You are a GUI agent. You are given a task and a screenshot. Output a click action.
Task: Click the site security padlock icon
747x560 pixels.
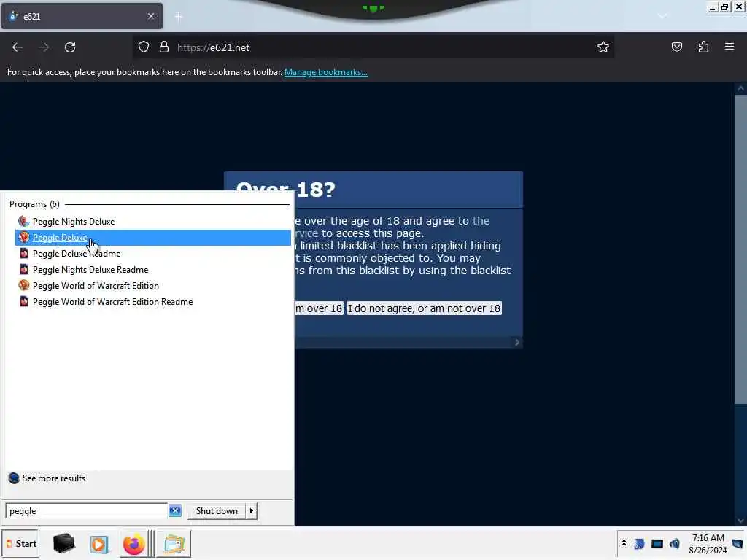tap(164, 47)
